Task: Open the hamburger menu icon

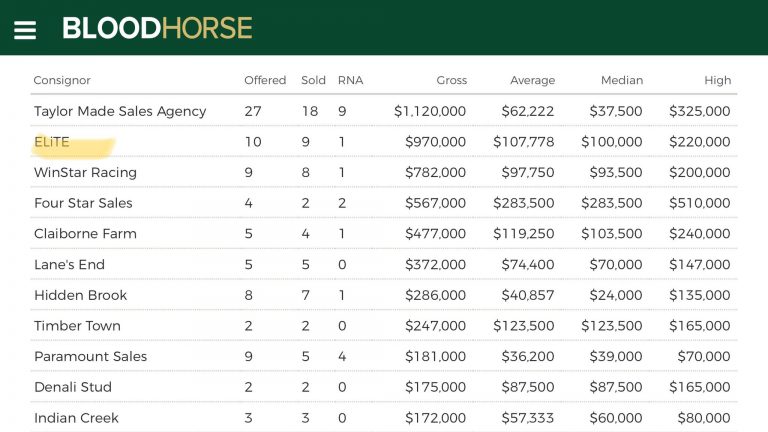Action: coord(25,30)
